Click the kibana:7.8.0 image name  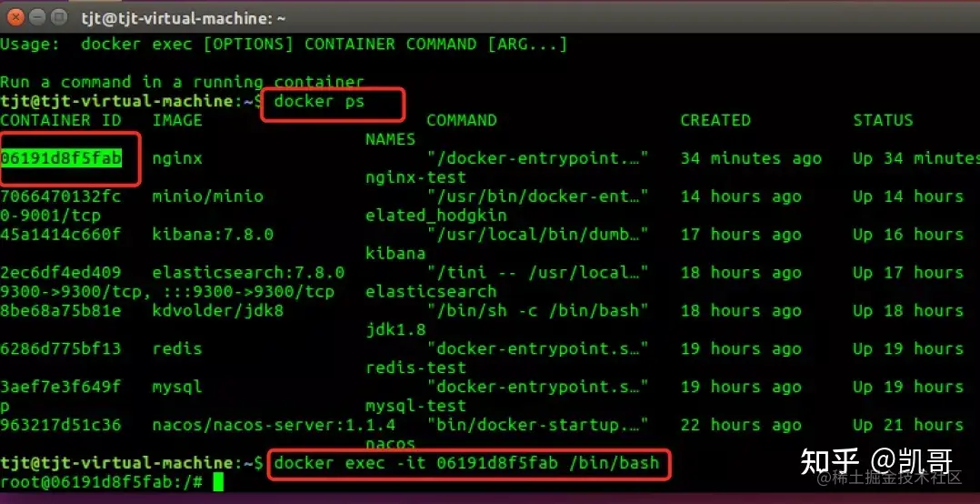pyautogui.click(x=213, y=235)
